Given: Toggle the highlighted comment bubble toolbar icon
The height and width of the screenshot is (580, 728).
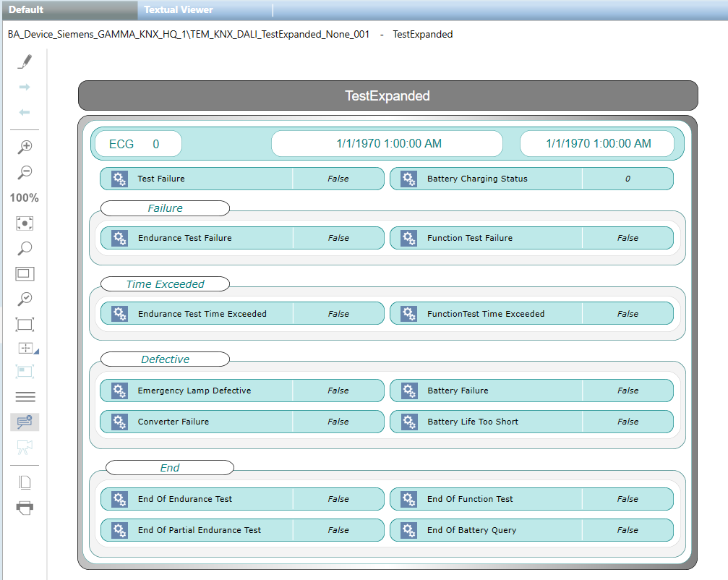Looking at the screenshot, I should coord(25,422).
